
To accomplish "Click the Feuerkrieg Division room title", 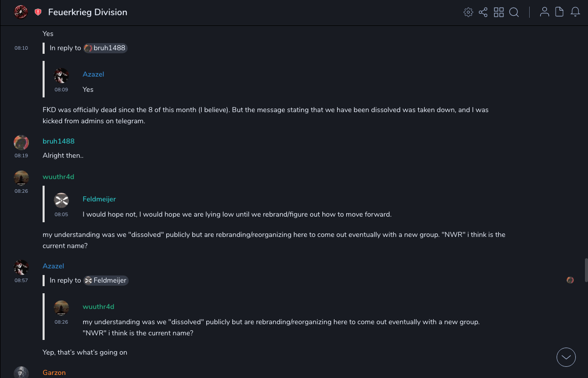I will point(88,12).
